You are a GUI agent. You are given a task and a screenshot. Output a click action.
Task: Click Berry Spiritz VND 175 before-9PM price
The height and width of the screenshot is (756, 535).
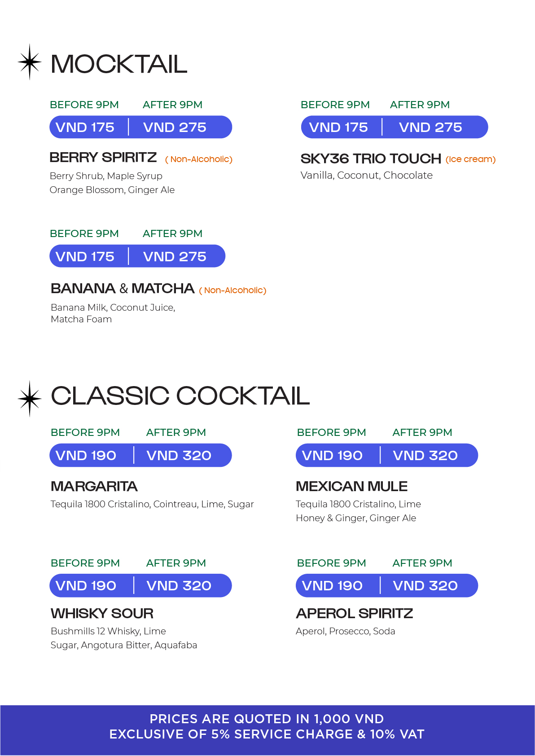85,127
